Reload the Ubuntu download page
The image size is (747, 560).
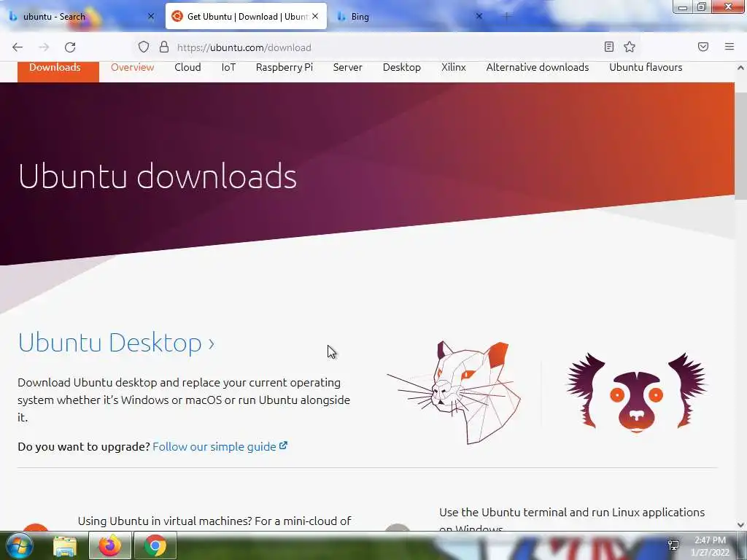70,47
